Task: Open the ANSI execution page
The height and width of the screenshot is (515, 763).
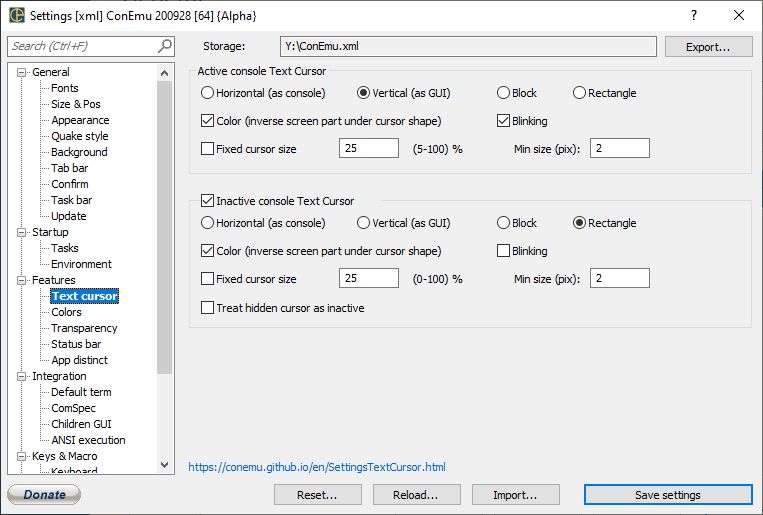Action: pos(88,440)
